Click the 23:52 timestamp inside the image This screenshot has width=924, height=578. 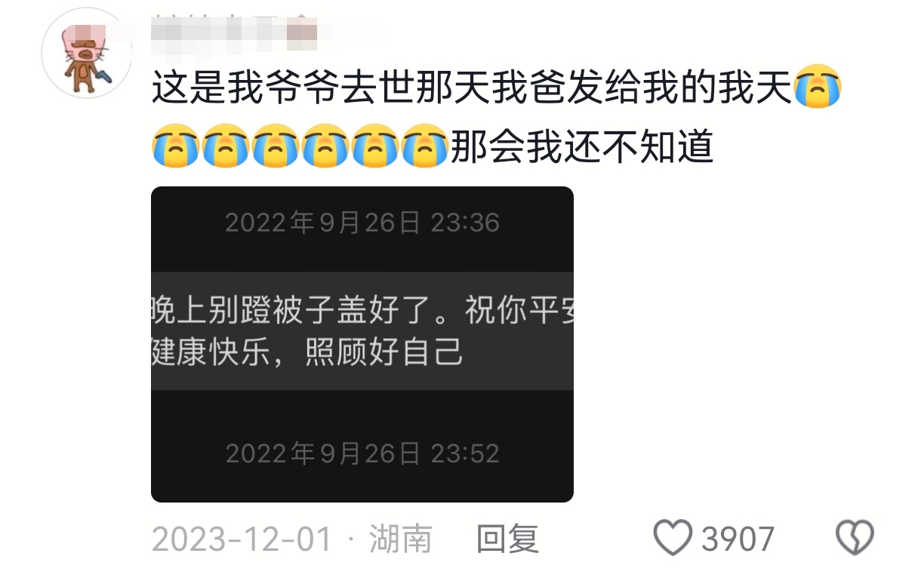tap(465, 453)
